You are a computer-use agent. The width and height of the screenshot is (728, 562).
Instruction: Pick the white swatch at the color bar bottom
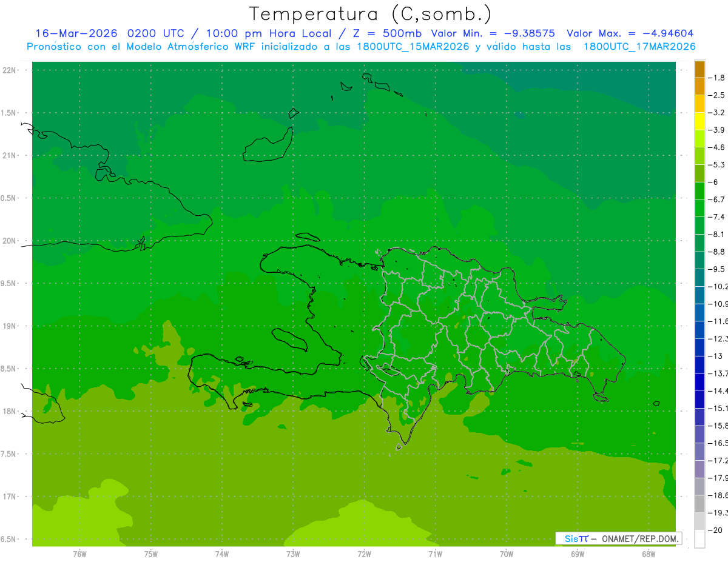(x=699, y=539)
